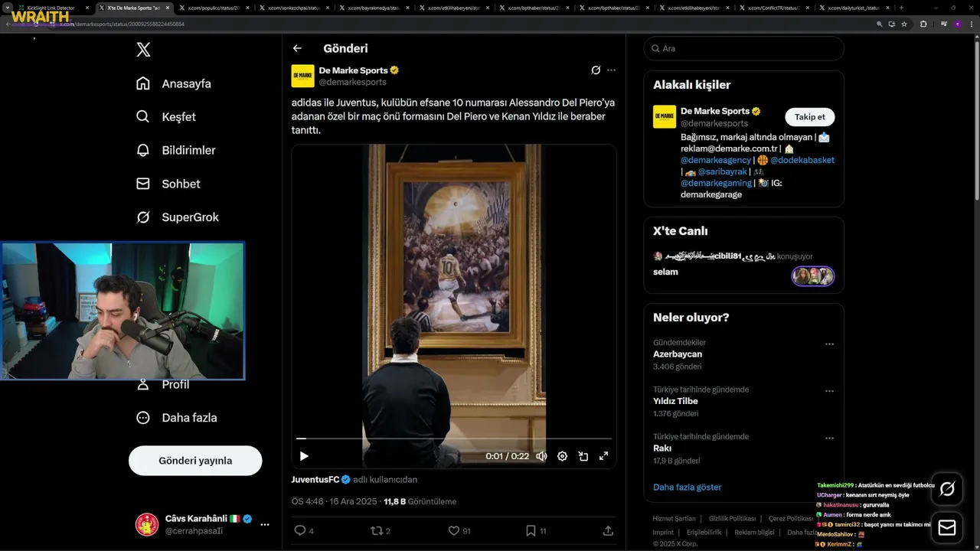Open the Gizlilik Politikası footer link
Image resolution: width=980 pixels, height=551 pixels.
click(731, 519)
